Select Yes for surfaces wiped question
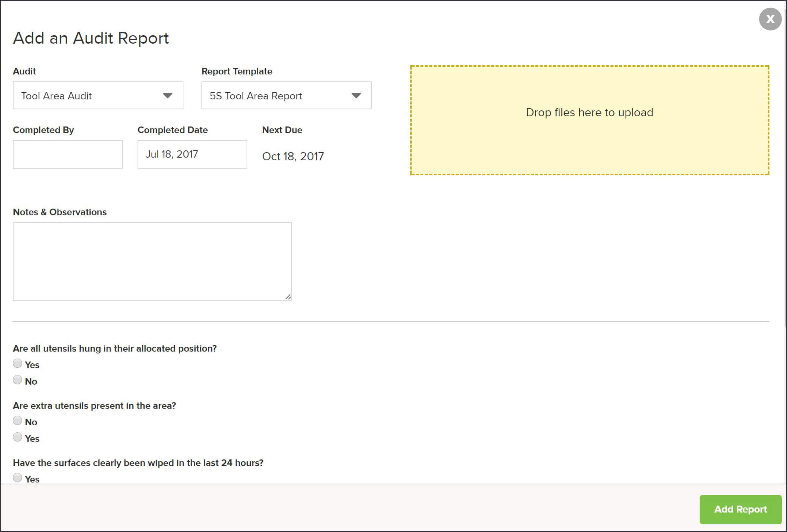 pos(17,477)
